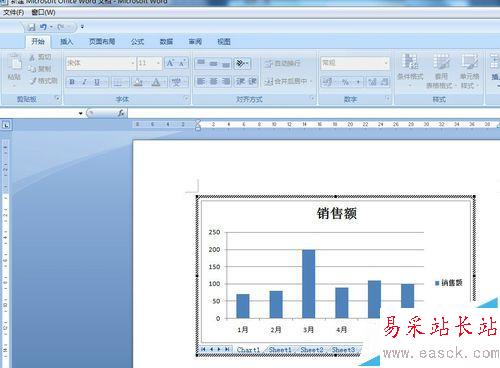Click the Paste (粘贴) clipboard icon
Screen dimensions: 500x368
tap(15, 63)
